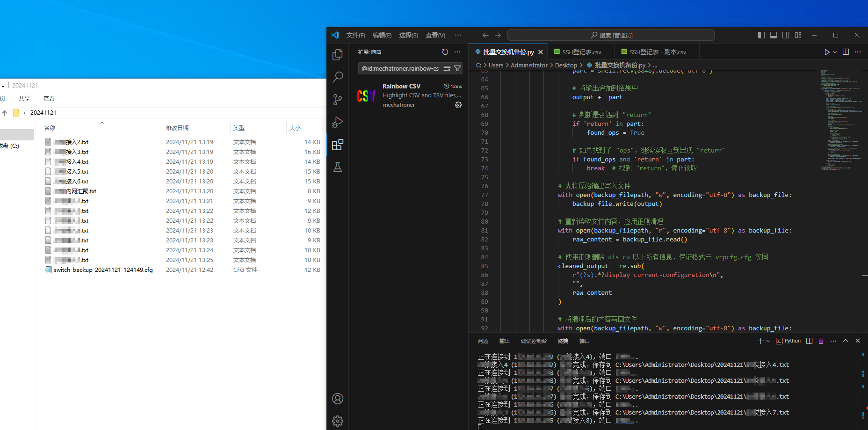Open the 文件(F) menu
Image resolution: width=868 pixels, height=430 pixels.
356,35
